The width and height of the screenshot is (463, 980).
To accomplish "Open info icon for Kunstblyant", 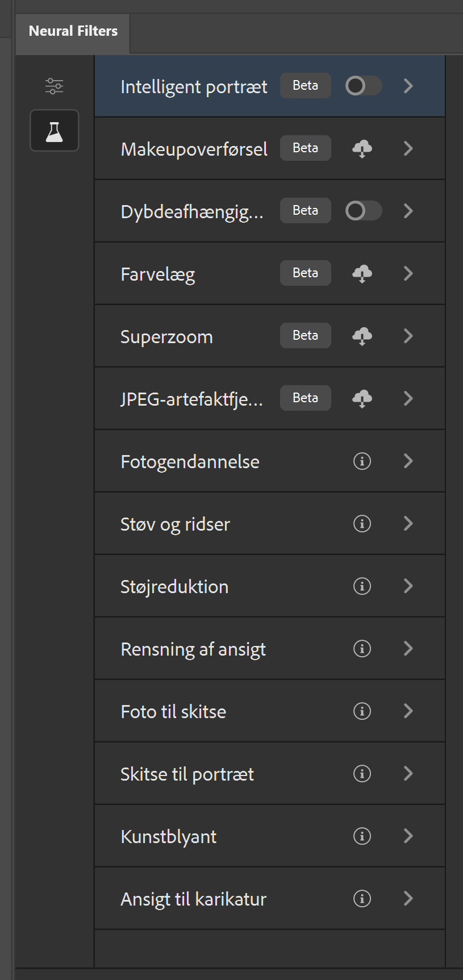I will (x=362, y=836).
